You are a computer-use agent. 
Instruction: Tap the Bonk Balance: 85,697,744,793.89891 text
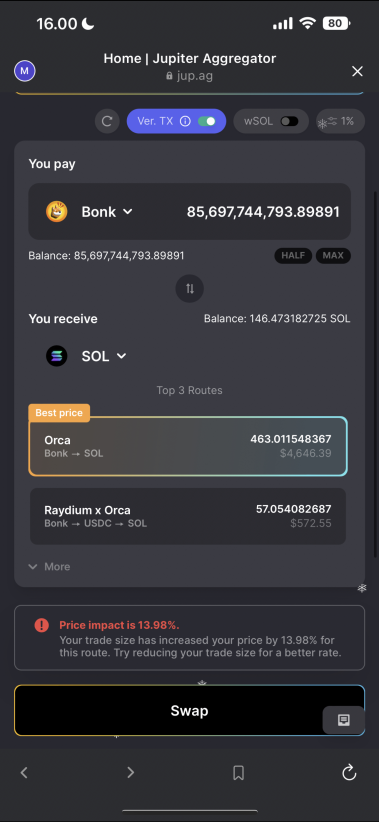pos(106,256)
